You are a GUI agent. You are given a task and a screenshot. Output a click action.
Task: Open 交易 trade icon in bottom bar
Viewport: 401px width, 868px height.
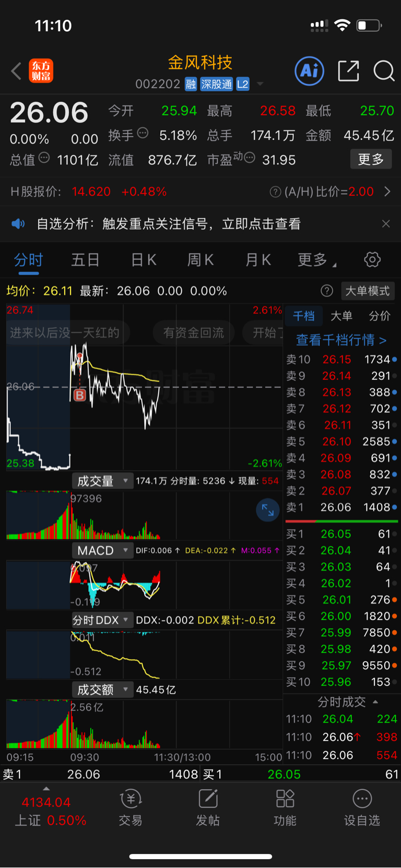[x=131, y=807]
